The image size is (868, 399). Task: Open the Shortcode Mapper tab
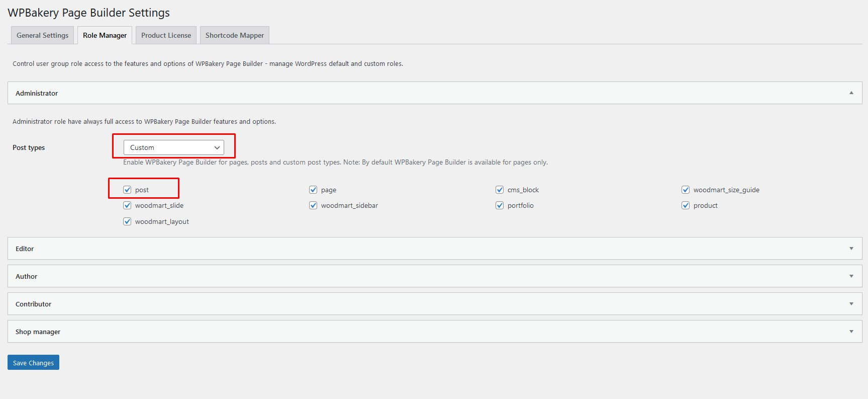pos(235,35)
